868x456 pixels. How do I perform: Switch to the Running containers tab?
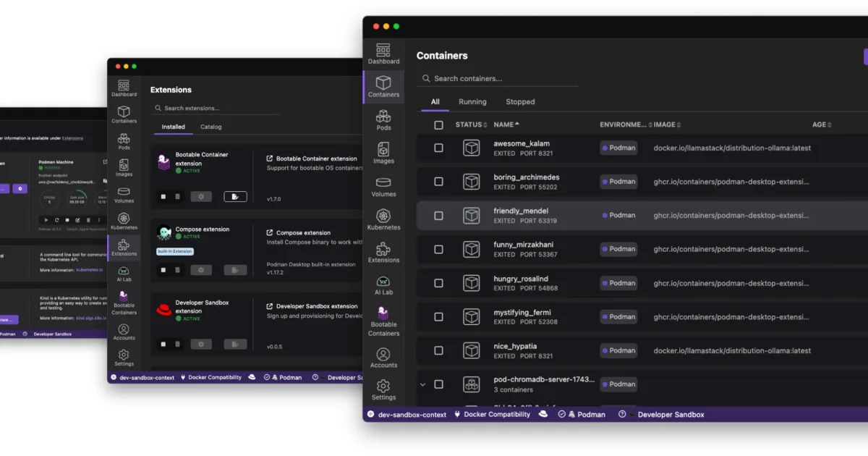click(472, 102)
